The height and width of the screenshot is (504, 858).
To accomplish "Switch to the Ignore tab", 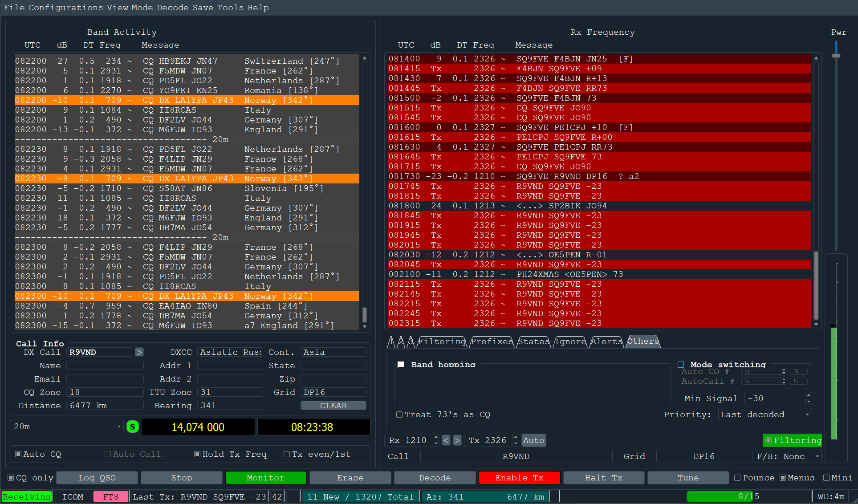I will [x=570, y=341].
